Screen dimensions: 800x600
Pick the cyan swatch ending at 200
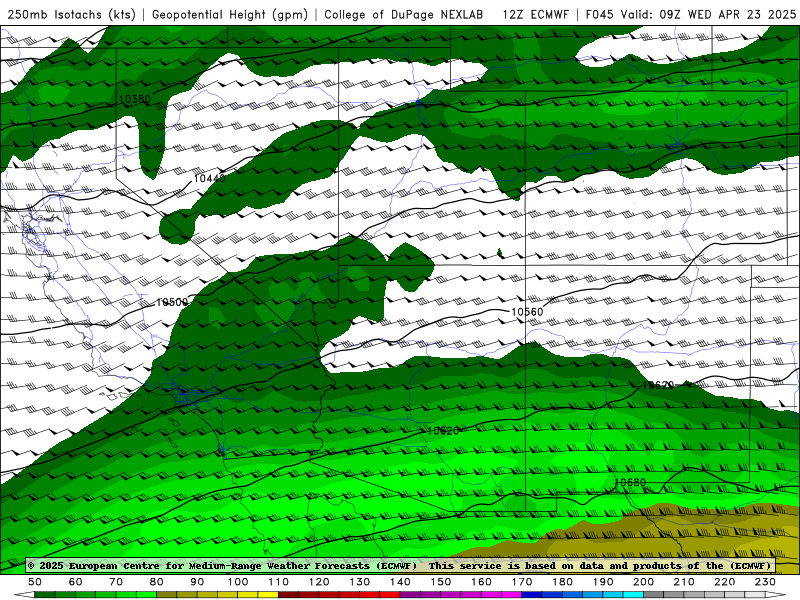(633, 595)
